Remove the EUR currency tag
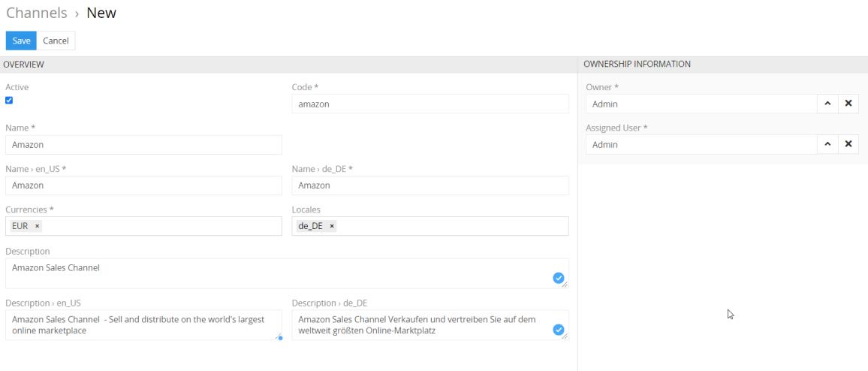868x371 pixels. (38, 226)
